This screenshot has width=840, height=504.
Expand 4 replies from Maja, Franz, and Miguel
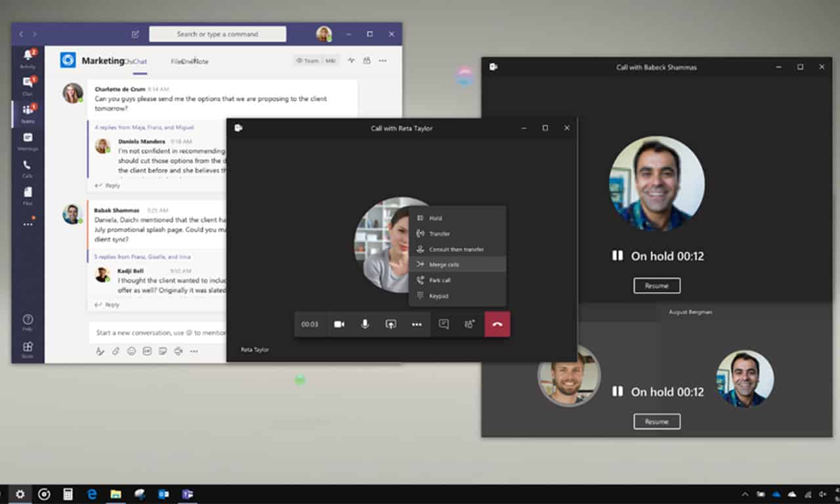coord(144,127)
